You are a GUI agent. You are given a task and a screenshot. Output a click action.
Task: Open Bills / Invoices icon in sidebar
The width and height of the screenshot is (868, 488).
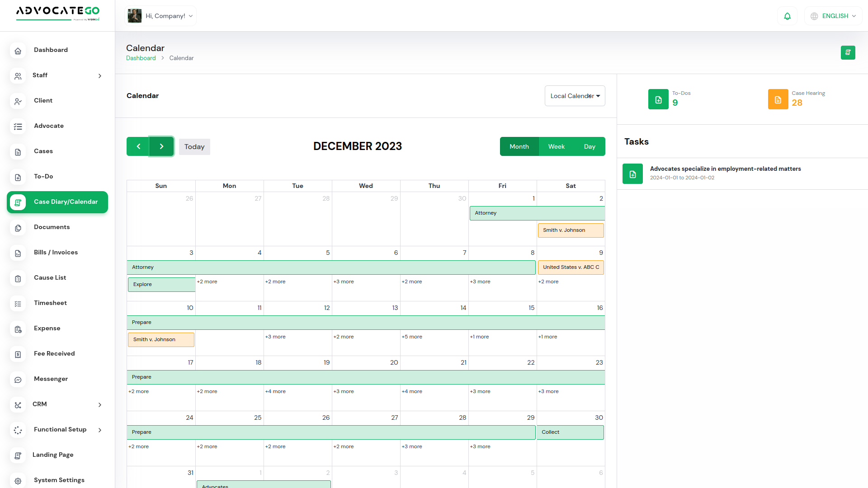tap(18, 253)
